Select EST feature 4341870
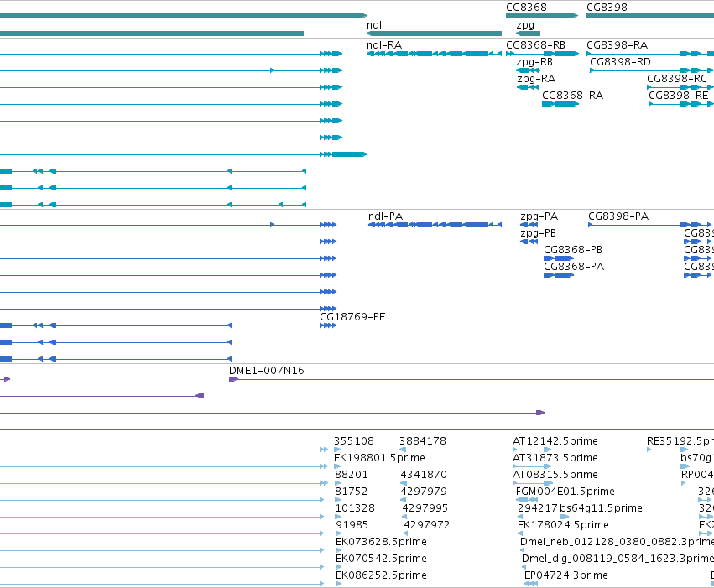This screenshot has width=714, height=588. point(424,475)
